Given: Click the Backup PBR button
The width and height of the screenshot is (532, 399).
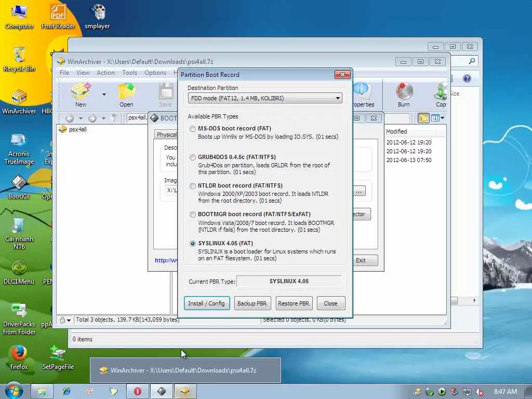Looking at the screenshot, I should (x=252, y=303).
